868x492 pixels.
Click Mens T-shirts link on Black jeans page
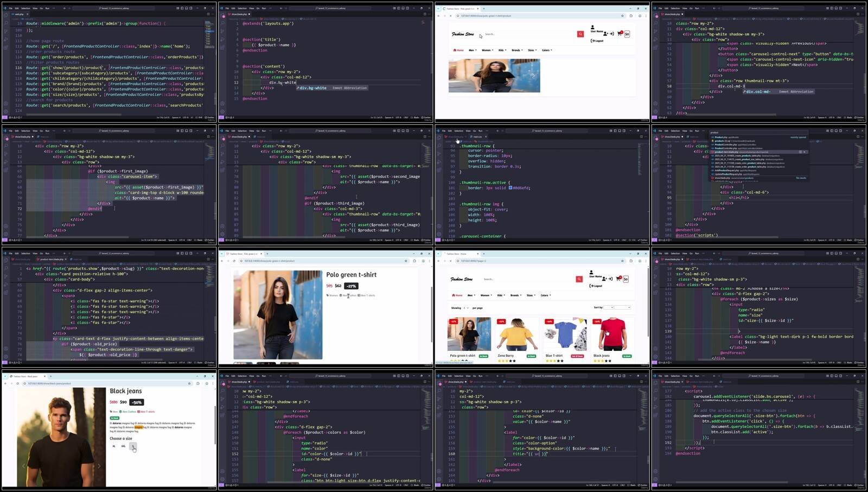coord(146,412)
